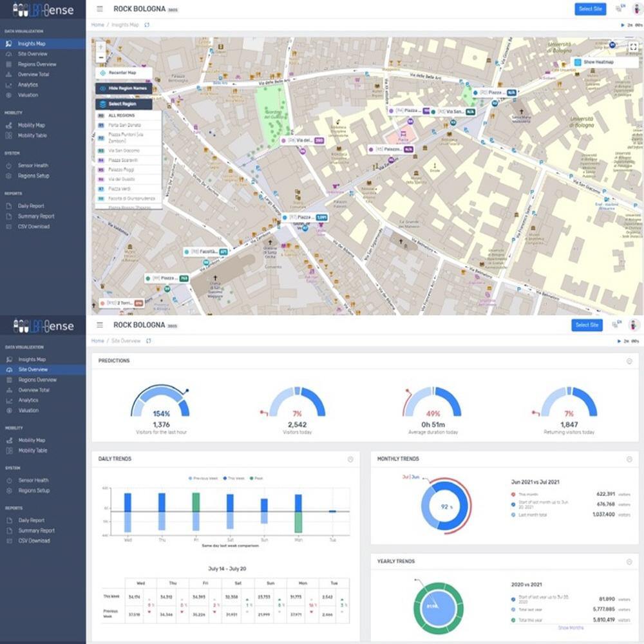
Task: Toggle the Peak series in chart legend
Action: (x=253, y=478)
